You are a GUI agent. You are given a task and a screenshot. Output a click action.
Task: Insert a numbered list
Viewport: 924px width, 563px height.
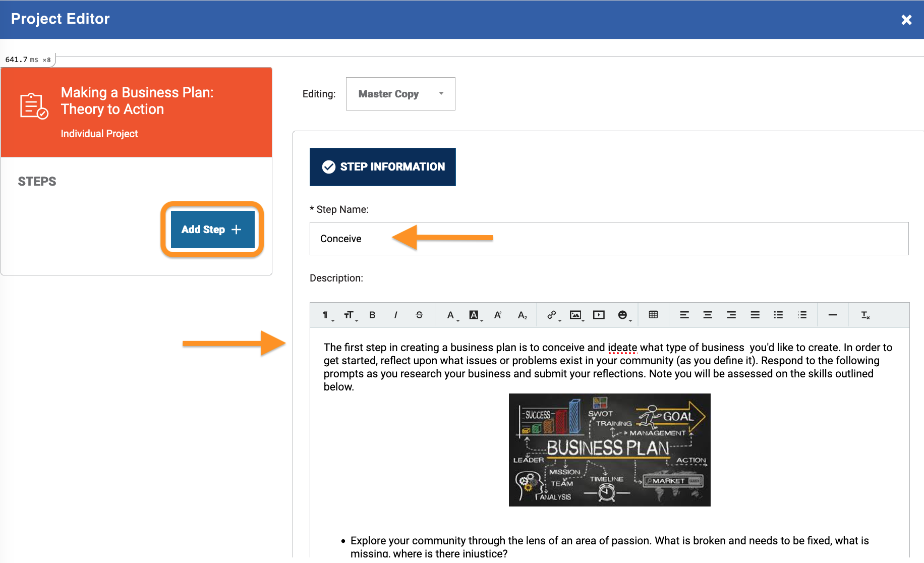coord(802,315)
